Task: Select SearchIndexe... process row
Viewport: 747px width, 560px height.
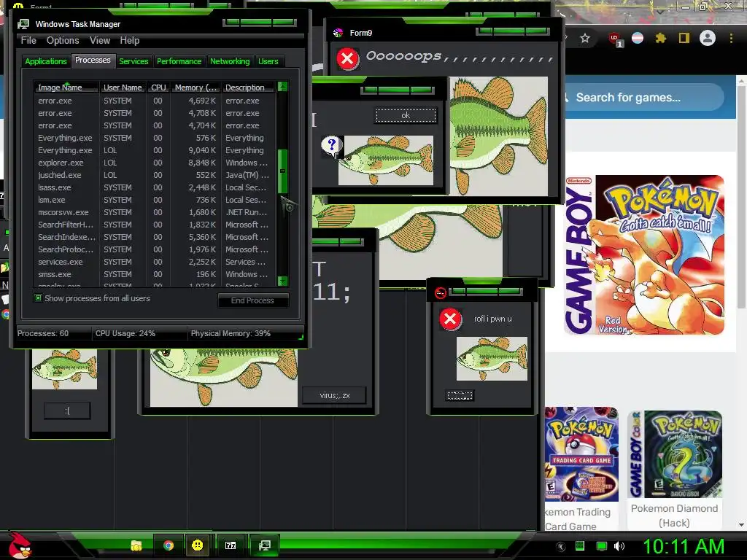Action: pos(155,237)
